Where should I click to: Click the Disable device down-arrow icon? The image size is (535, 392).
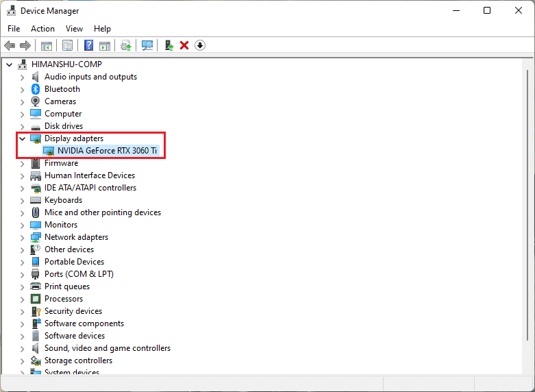tap(200, 45)
